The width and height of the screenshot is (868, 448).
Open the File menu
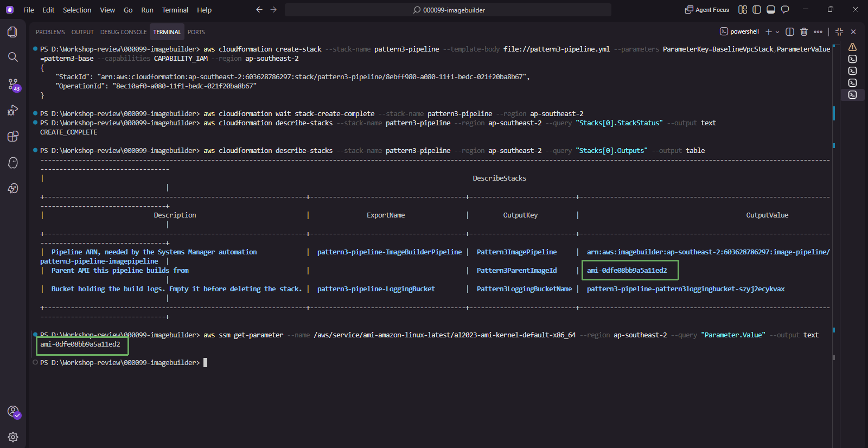[x=29, y=10]
